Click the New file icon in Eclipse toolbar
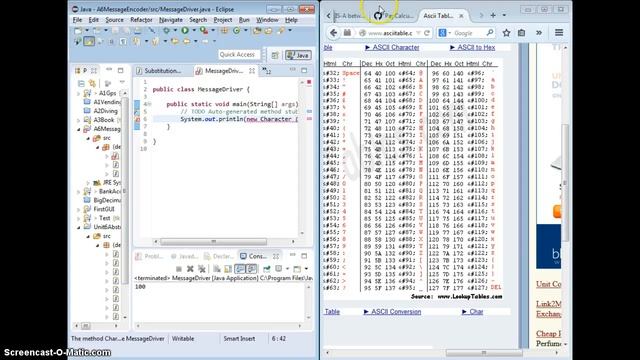640x360 pixels. point(78,31)
